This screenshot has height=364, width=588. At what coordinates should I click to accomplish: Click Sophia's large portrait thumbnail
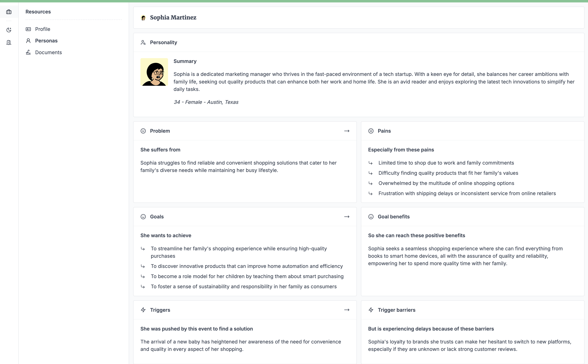click(154, 72)
